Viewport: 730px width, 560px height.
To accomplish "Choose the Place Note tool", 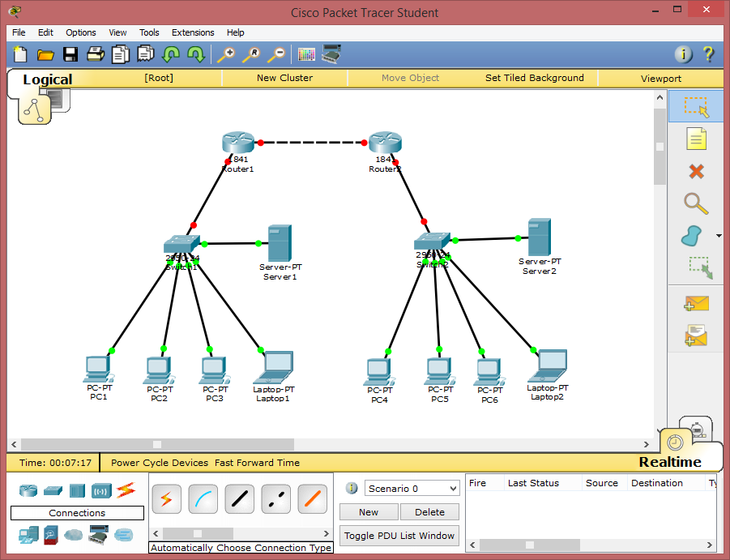I will coord(697,139).
